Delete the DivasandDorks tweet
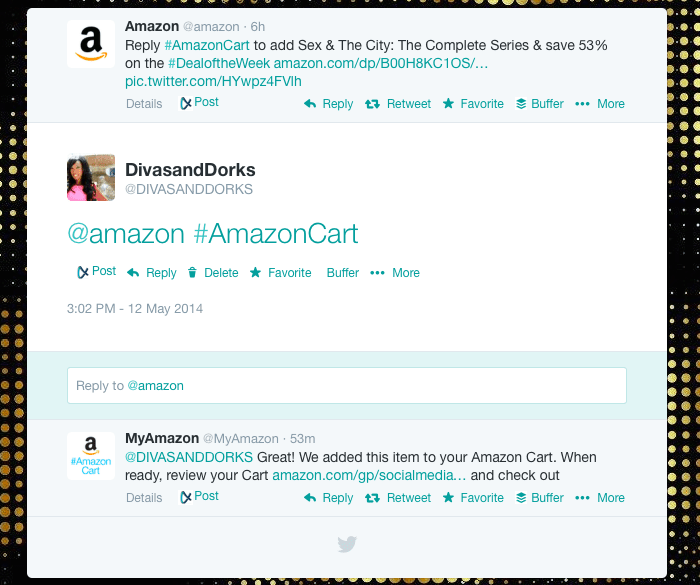The height and width of the screenshot is (585, 700). click(213, 273)
